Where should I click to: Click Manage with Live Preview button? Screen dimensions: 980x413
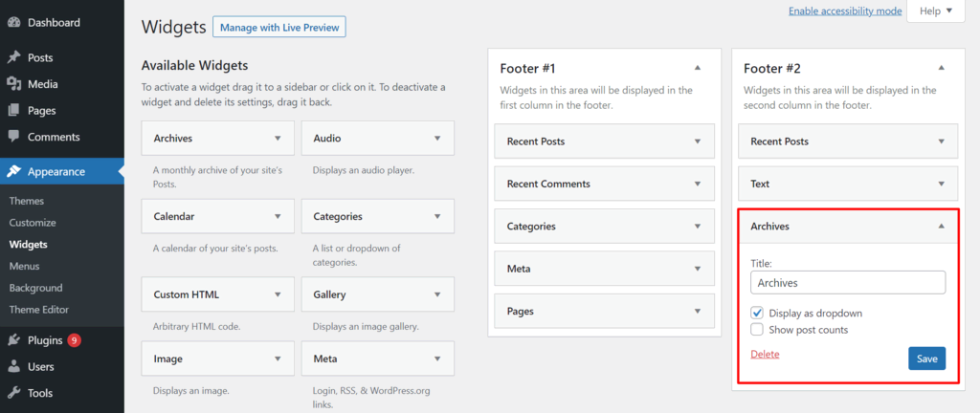(278, 28)
